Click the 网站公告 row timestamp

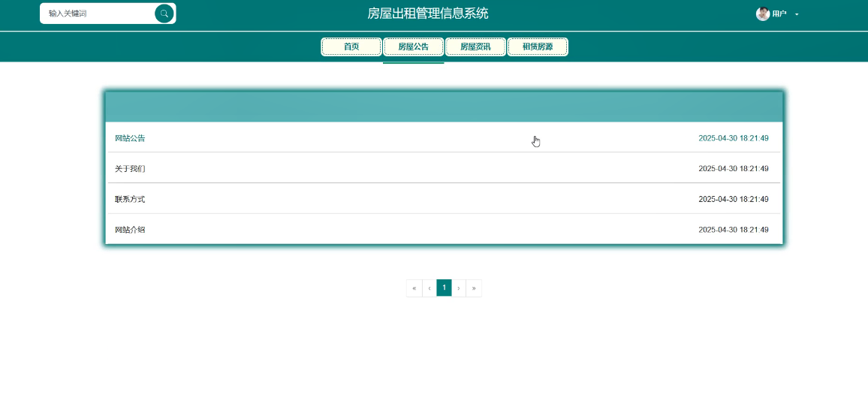pos(734,138)
